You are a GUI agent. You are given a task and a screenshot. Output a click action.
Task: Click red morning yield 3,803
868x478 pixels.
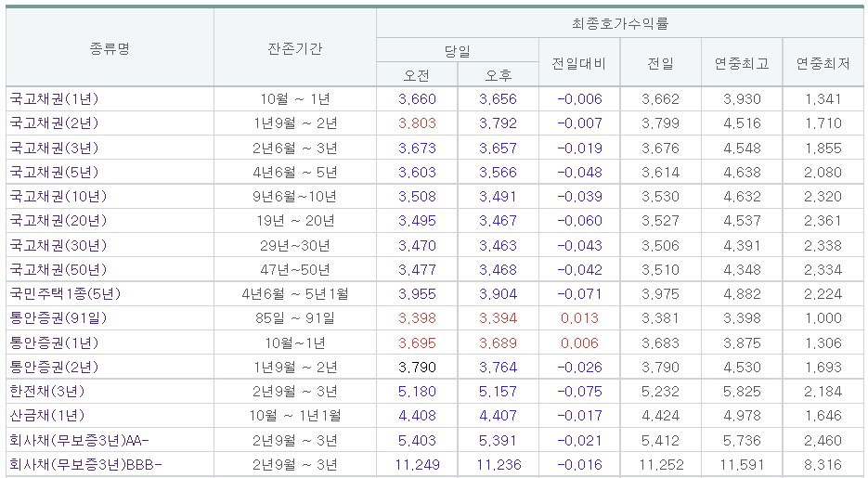[x=417, y=123]
